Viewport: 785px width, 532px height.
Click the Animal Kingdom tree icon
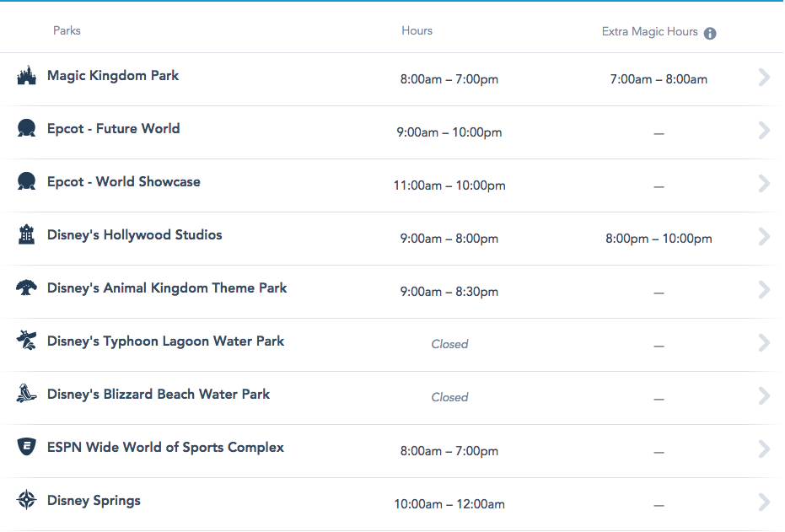pos(26,288)
